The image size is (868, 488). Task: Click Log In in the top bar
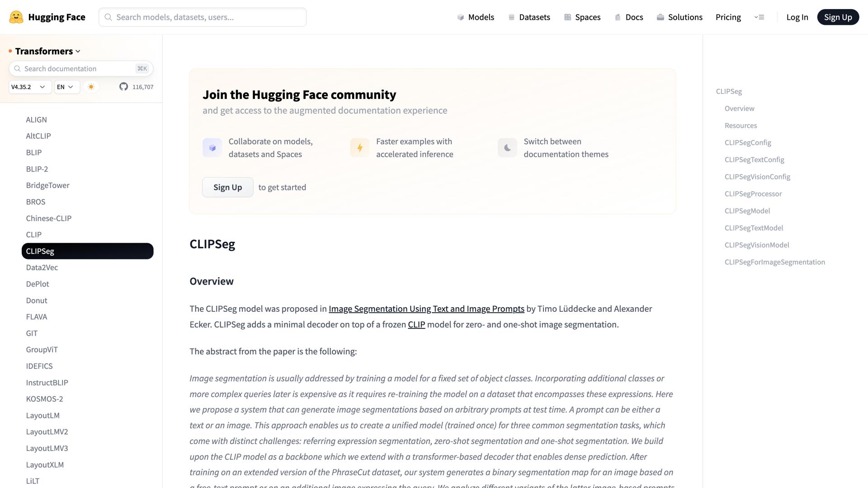[797, 17]
